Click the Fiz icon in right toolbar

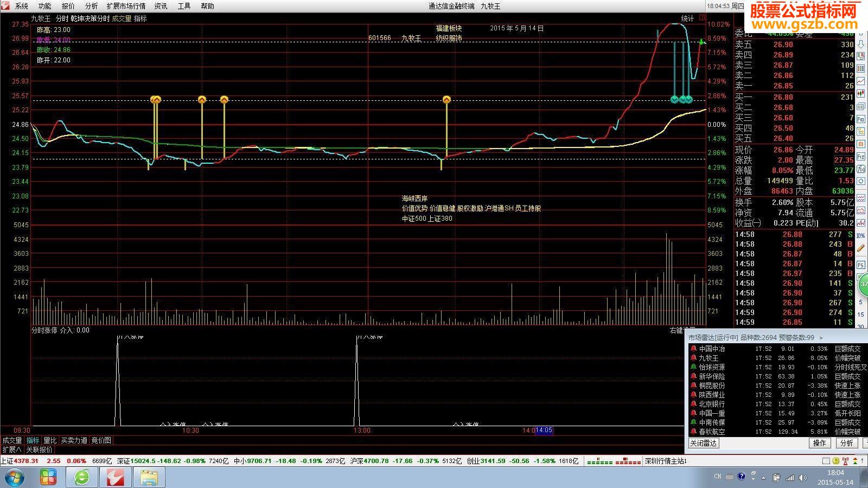coord(860,157)
